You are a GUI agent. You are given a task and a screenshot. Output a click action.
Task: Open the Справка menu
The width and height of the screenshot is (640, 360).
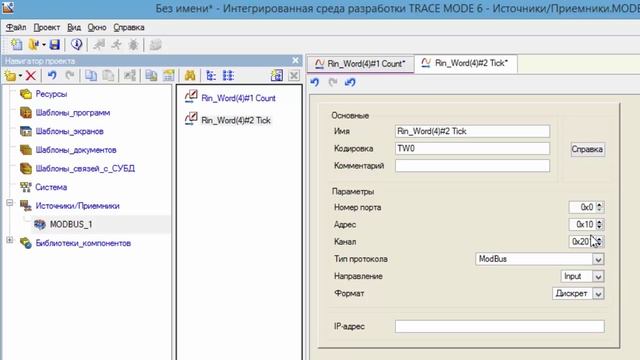point(129,27)
